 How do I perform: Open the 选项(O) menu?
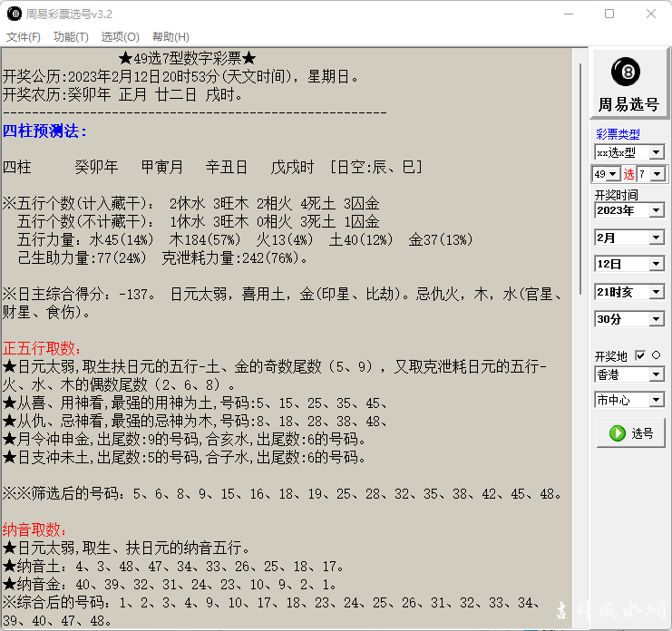[x=120, y=37]
